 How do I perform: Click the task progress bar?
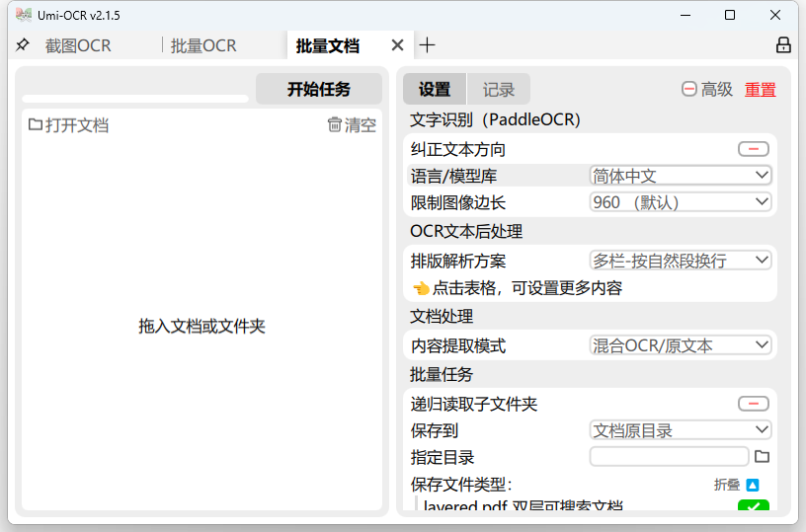click(135, 99)
